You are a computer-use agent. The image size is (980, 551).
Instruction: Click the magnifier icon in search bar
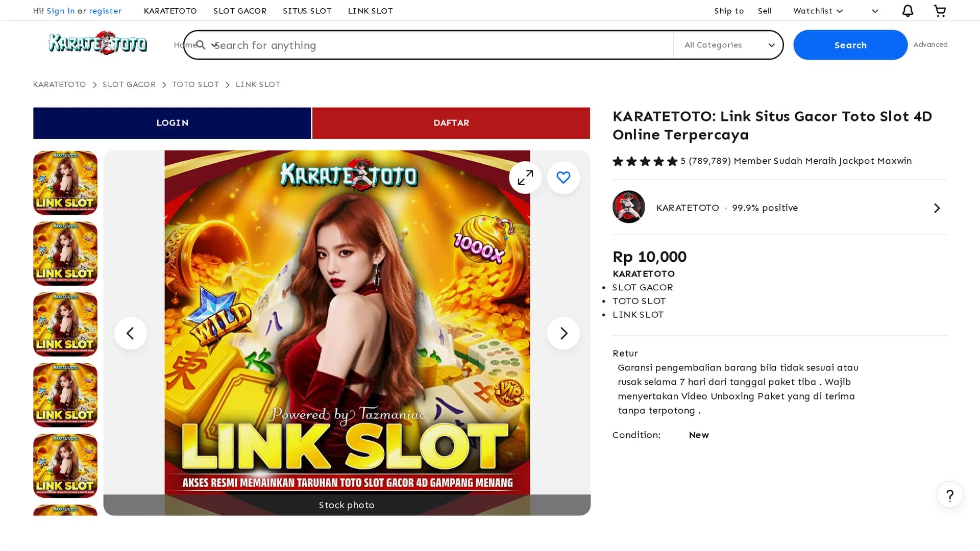201,45
